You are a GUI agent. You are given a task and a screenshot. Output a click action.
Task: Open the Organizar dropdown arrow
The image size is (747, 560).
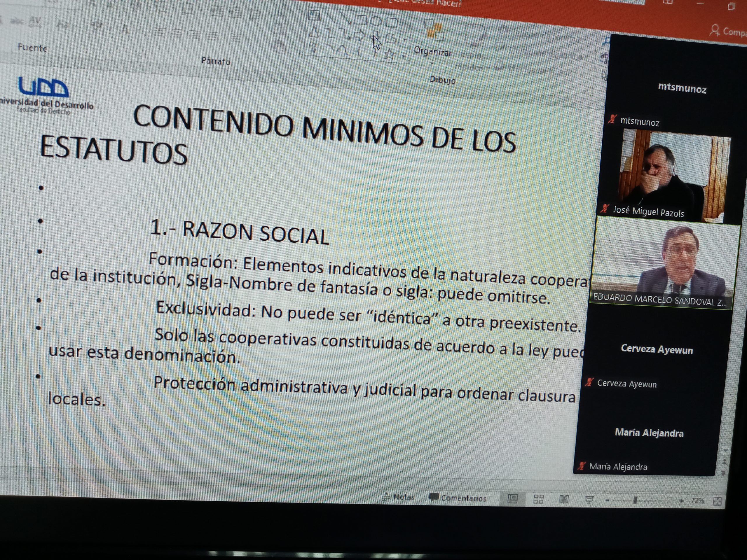[x=432, y=64]
